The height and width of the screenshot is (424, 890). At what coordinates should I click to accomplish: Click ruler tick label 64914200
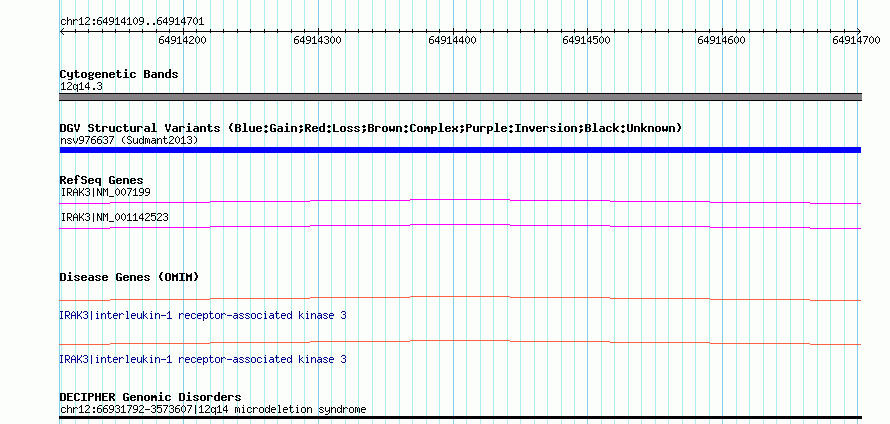coord(182,40)
